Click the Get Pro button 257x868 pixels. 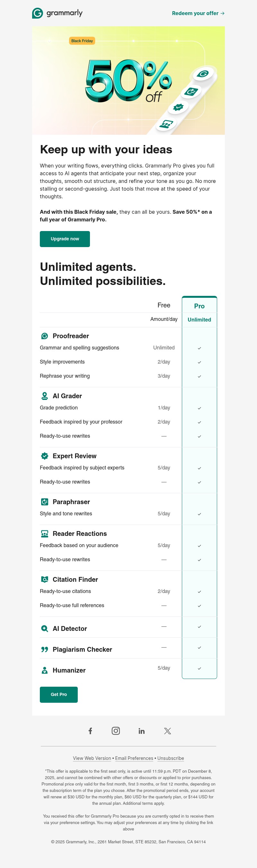[x=59, y=694]
